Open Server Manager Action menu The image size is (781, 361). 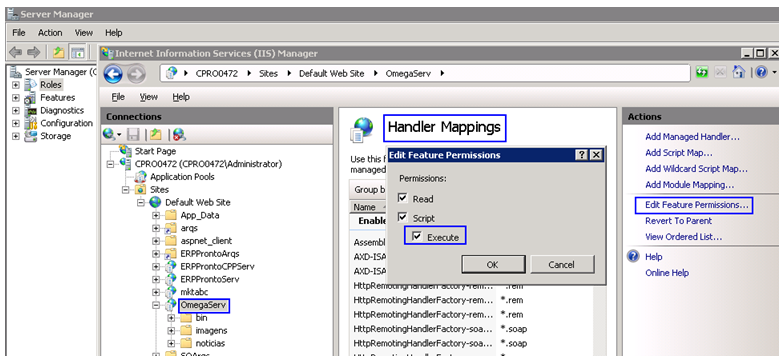50,33
